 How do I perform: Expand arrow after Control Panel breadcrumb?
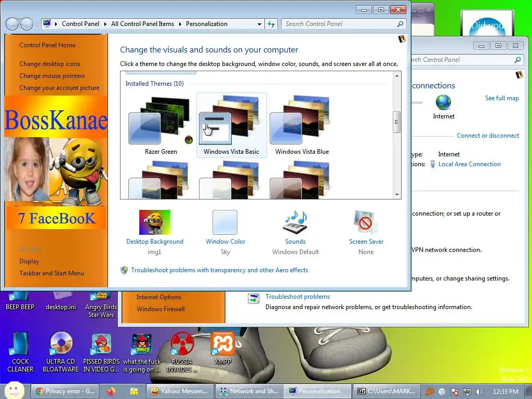pyautogui.click(x=105, y=24)
